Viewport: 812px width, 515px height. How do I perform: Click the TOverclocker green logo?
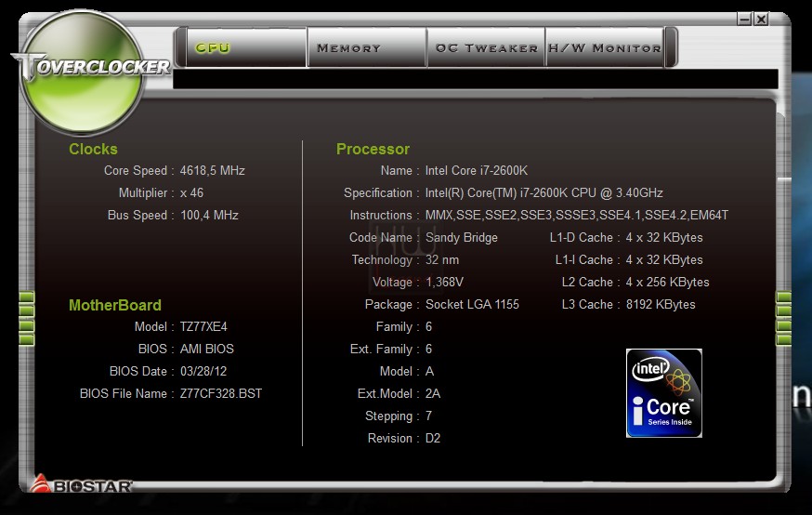click(83, 72)
